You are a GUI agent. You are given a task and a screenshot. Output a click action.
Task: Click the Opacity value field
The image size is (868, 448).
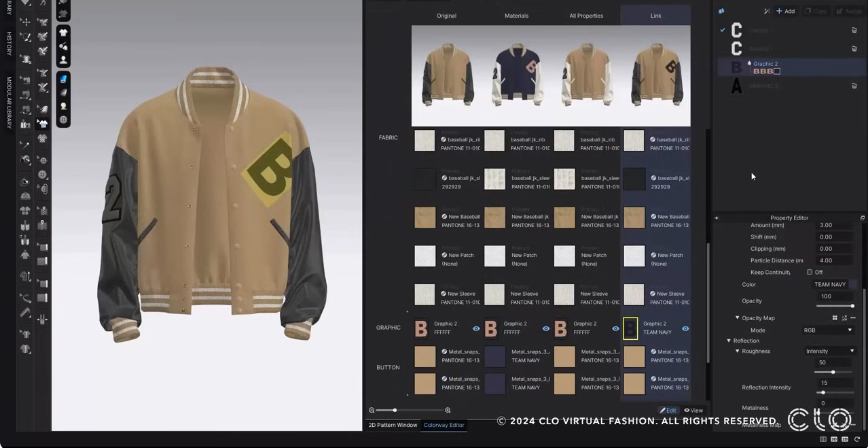tap(834, 296)
